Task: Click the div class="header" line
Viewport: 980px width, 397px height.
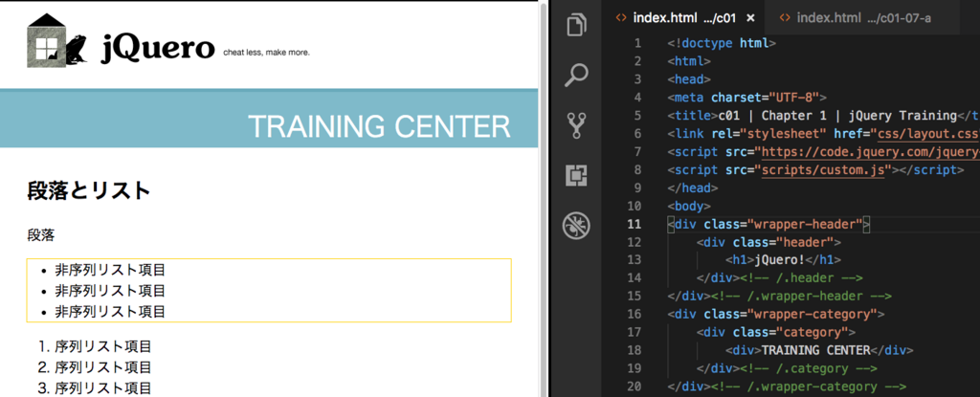Action: point(768,243)
